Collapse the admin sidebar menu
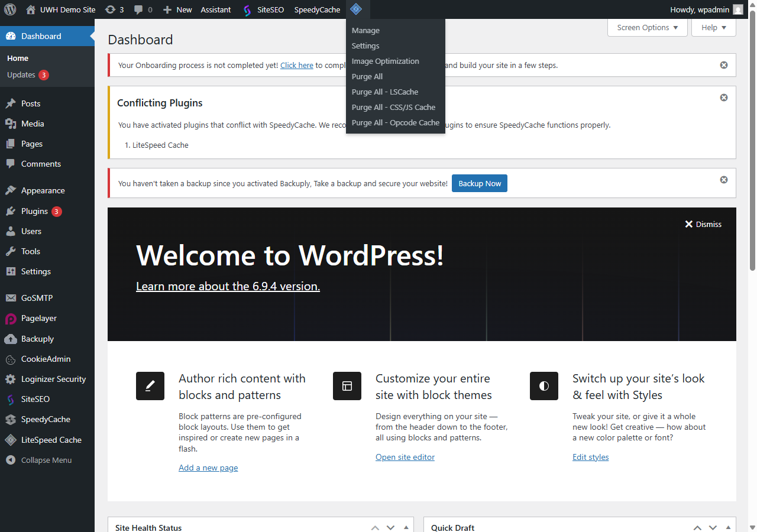This screenshot has height=532, width=757. pos(47,460)
